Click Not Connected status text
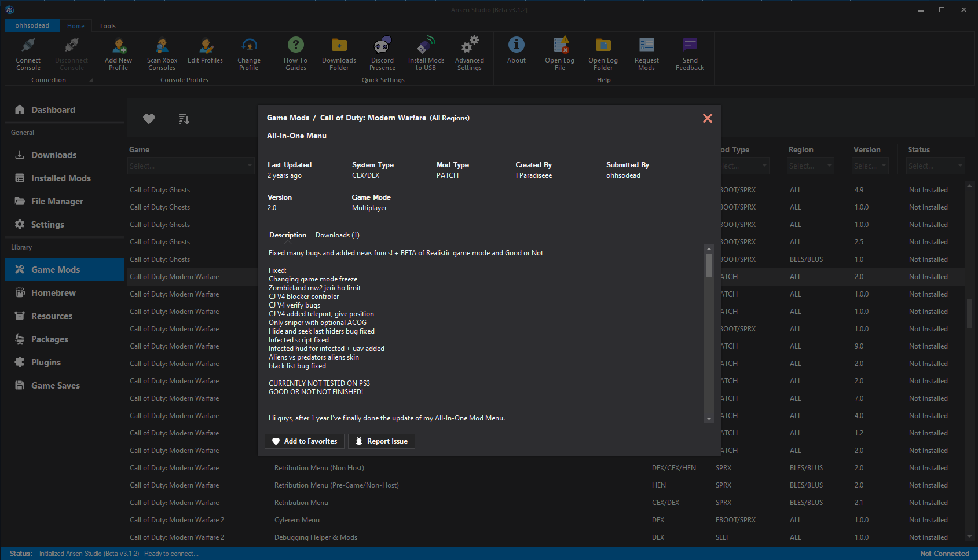Viewport: 978px width, 560px height. (x=944, y=554)
